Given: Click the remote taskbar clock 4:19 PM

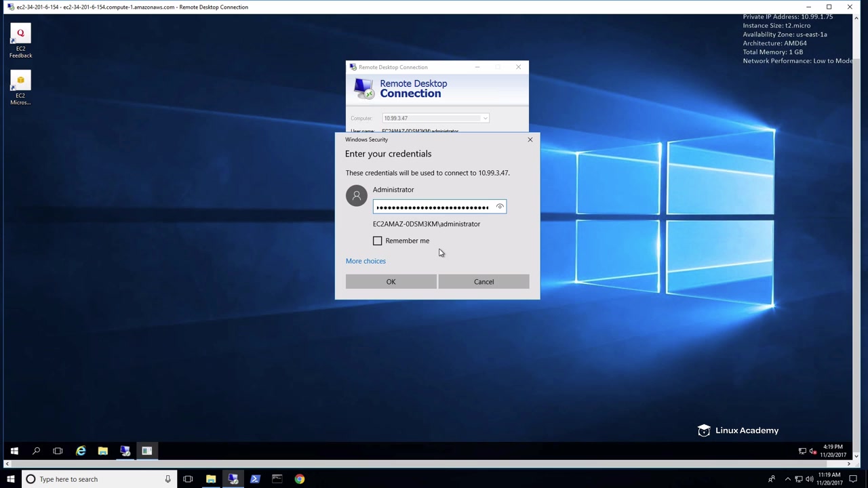Looking at the screenshot, I should tap(833, 451).
